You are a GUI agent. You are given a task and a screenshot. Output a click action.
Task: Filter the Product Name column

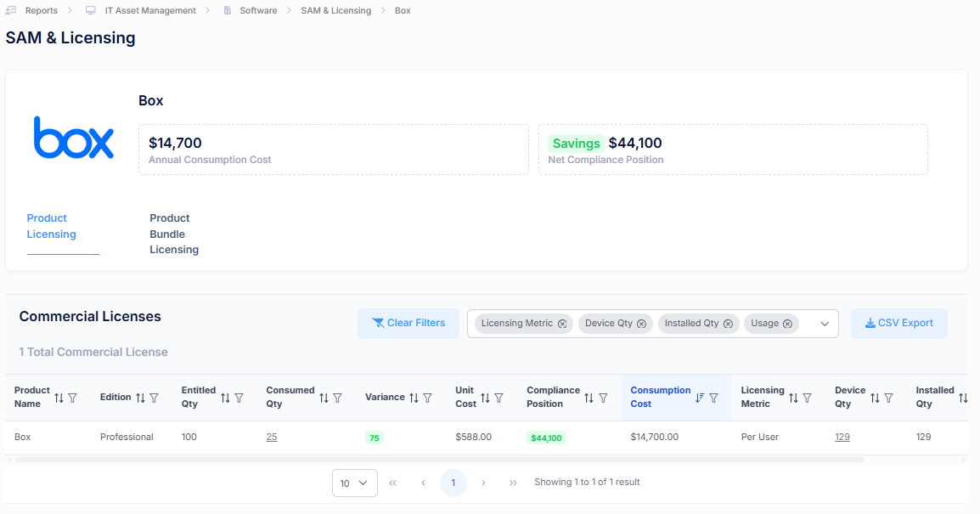(x=72, y=398)
